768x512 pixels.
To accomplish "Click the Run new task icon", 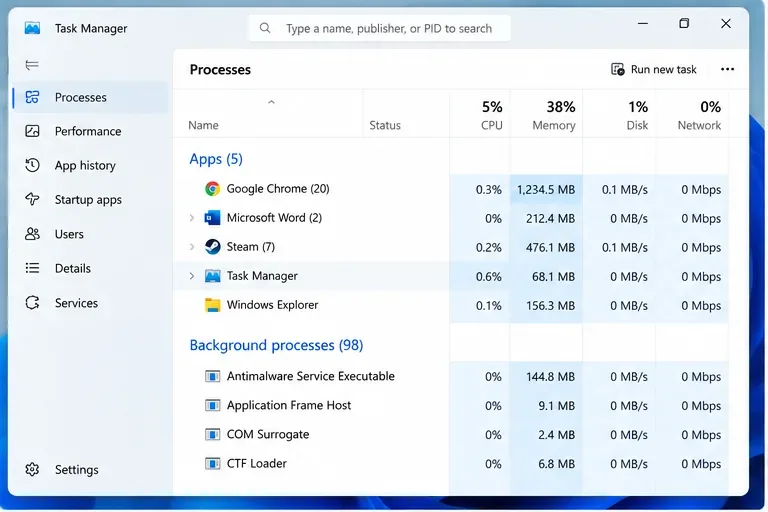I will click(618, 69).
